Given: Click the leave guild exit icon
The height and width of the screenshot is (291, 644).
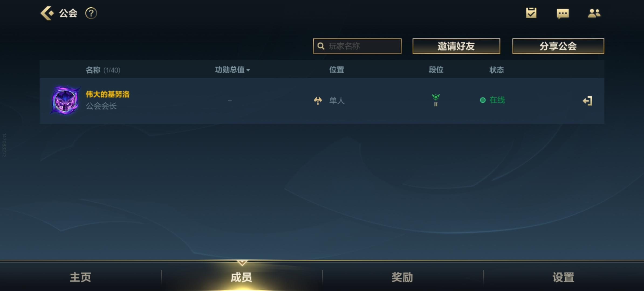Looking at the screenshot, I should (x=587, y=101).
